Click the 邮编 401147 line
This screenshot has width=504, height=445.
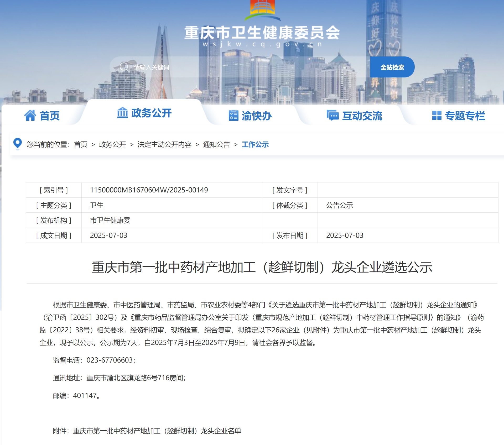76,395
